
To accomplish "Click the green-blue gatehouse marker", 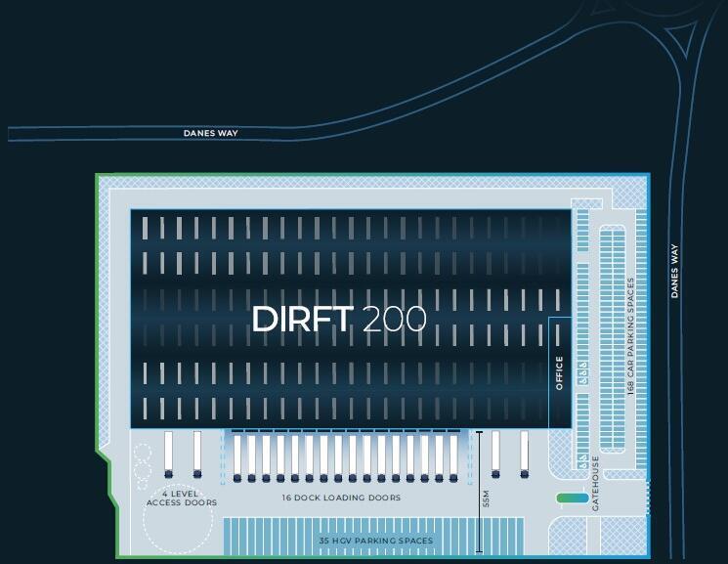I will point(573,499).
